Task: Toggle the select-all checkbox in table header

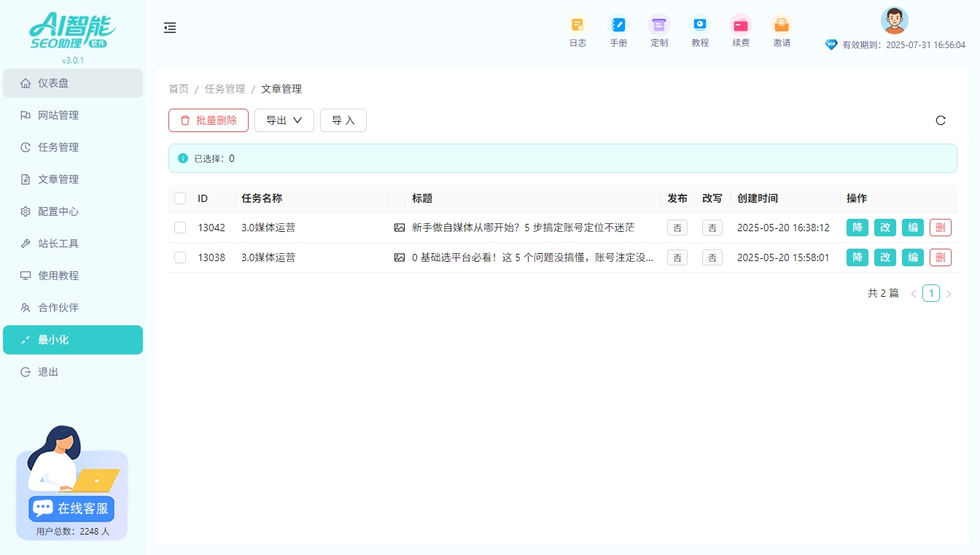Action: 179,198
